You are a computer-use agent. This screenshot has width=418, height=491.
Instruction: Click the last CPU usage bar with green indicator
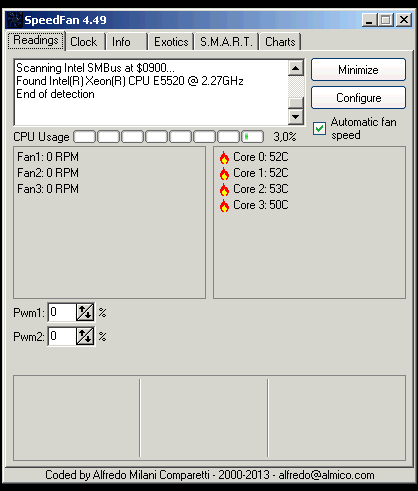point(253,137)
